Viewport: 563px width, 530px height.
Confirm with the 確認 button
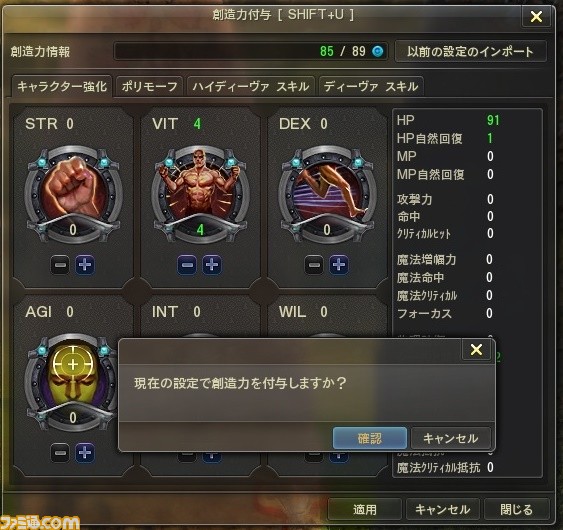point(370,438)
